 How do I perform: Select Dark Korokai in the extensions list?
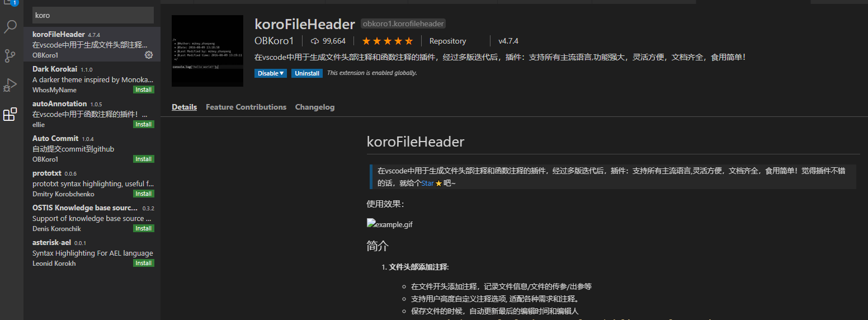92,79
